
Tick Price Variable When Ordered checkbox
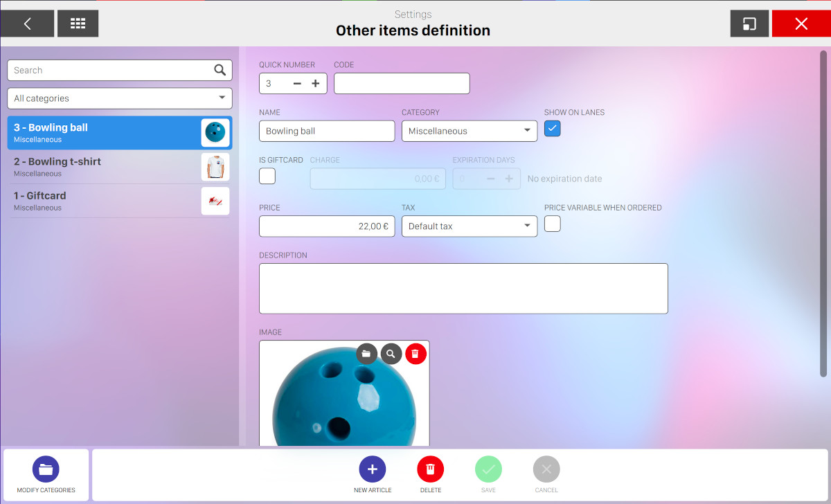coord(552,224)
